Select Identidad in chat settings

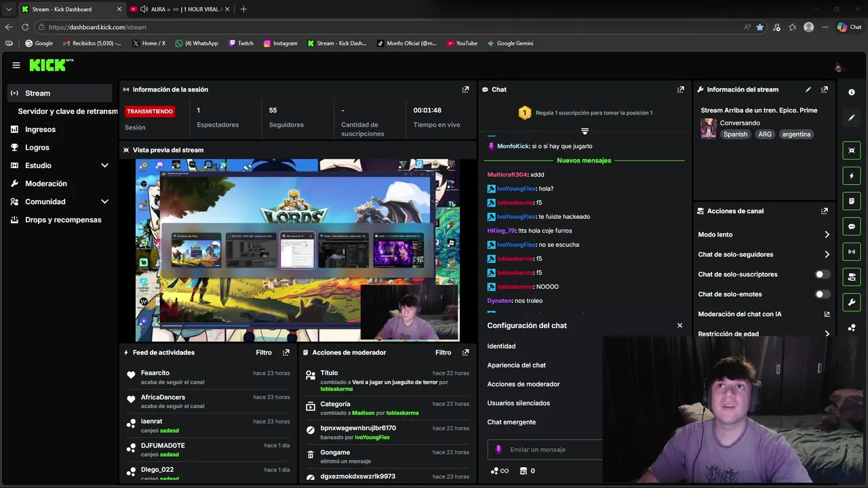pos(501,346)
